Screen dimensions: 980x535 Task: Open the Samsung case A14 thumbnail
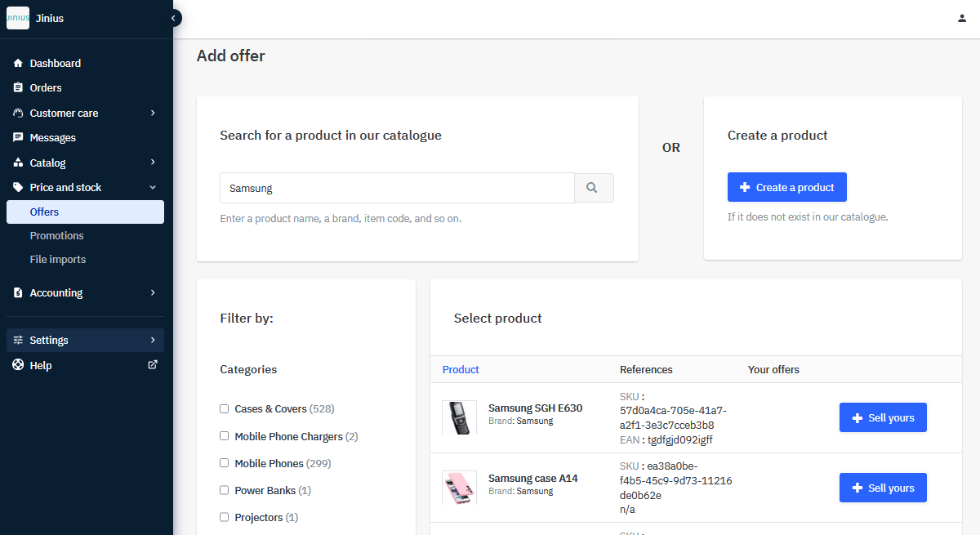(459, 488)
